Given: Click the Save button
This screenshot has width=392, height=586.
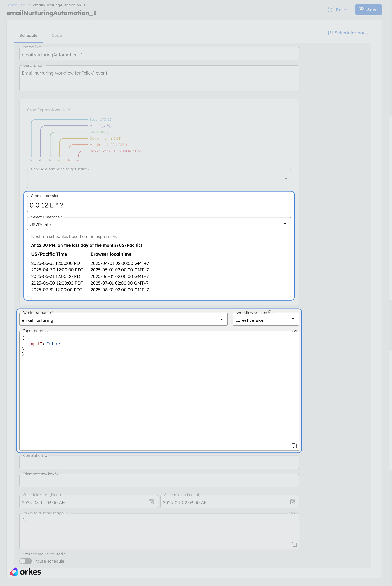Looking at the screenshot, I should coord(368,9).
